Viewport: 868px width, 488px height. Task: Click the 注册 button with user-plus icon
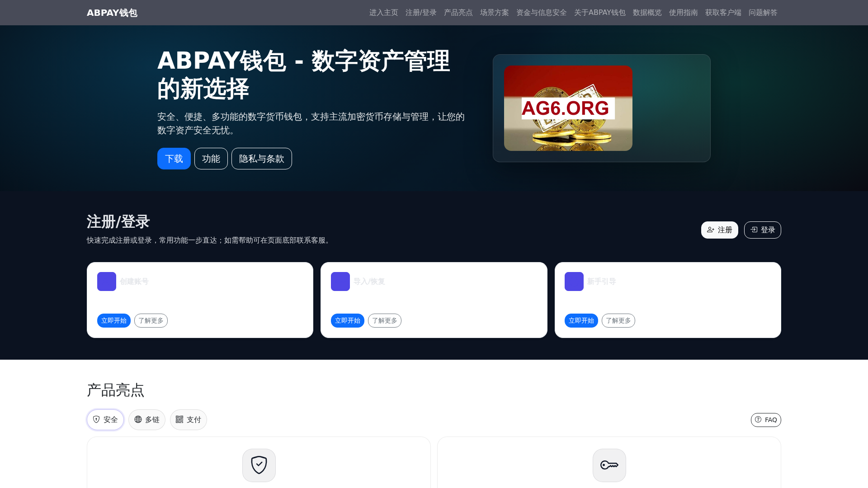[719, 230]
